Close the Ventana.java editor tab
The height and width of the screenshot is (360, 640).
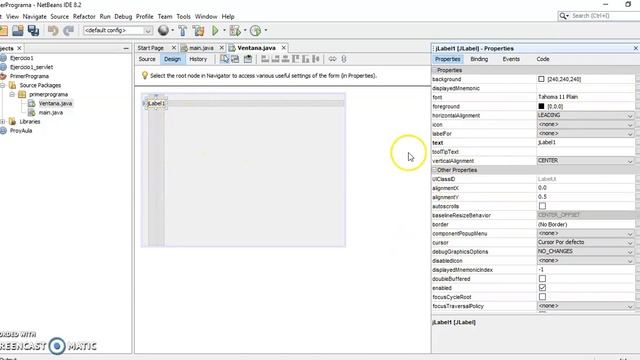point(284,48)
